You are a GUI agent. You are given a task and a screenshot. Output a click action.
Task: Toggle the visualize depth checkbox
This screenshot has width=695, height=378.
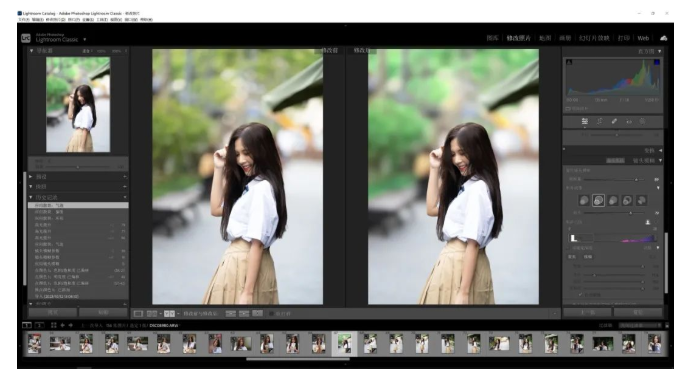569,248
